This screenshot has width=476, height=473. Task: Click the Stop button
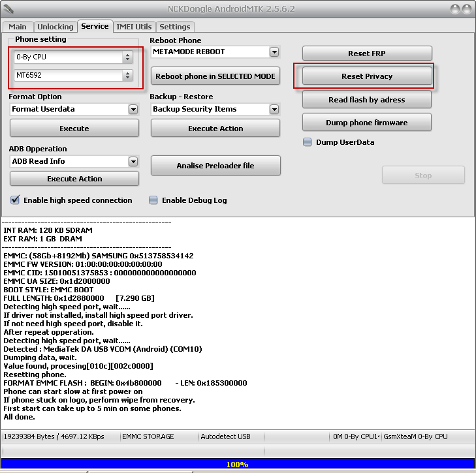(423, 175)
